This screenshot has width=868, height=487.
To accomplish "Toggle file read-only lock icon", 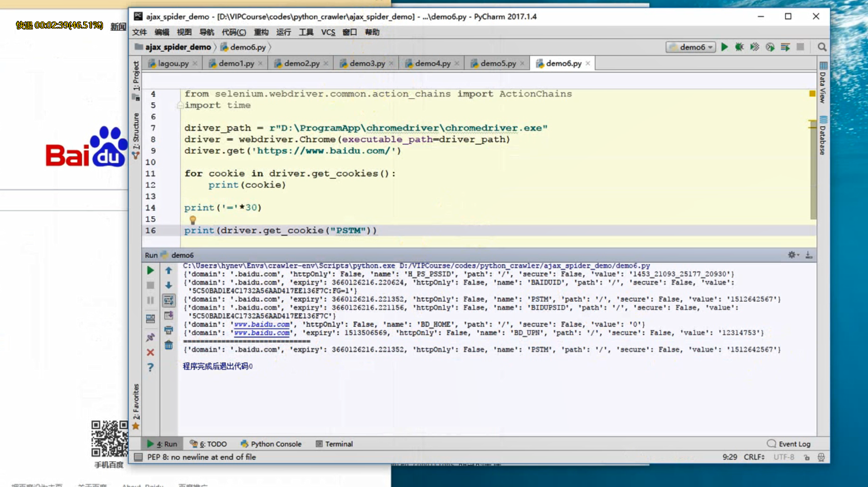I will pyautogui.click(x=806, y=457).
